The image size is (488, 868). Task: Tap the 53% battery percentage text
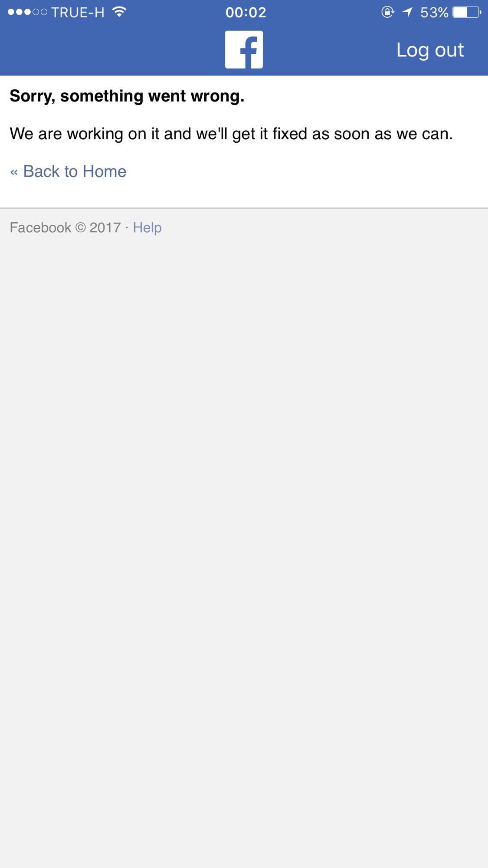tap(434, 12)
